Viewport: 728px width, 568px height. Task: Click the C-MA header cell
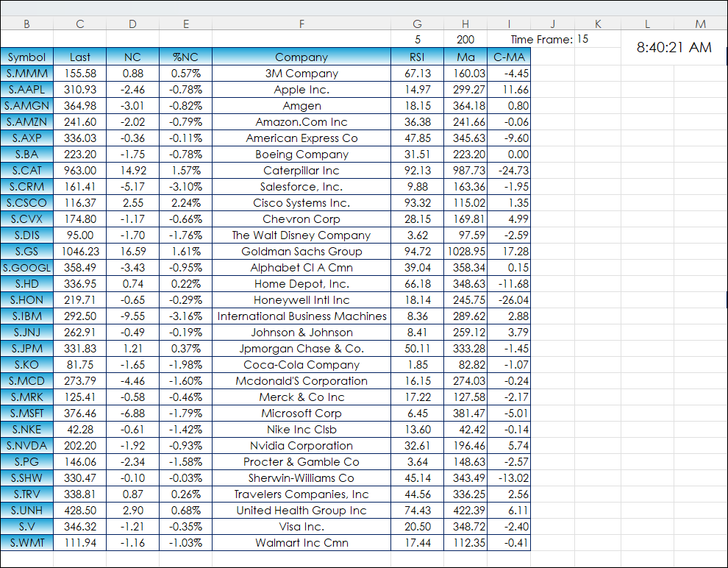coord(509,57)
